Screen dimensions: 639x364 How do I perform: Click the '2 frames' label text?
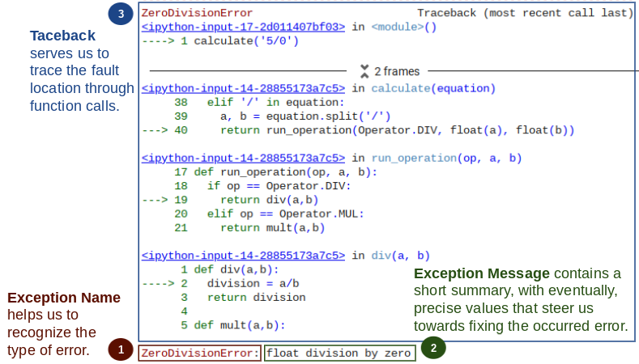pos(397,71)
